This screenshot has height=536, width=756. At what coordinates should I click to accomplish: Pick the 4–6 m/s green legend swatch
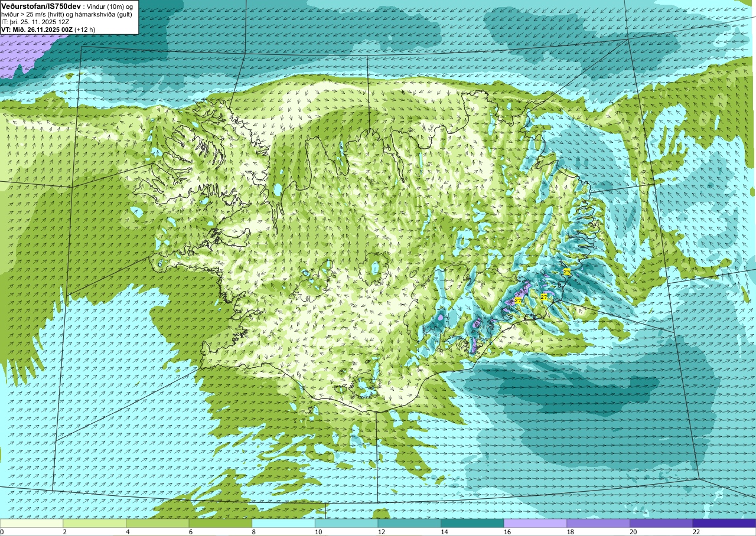(157, 523)
